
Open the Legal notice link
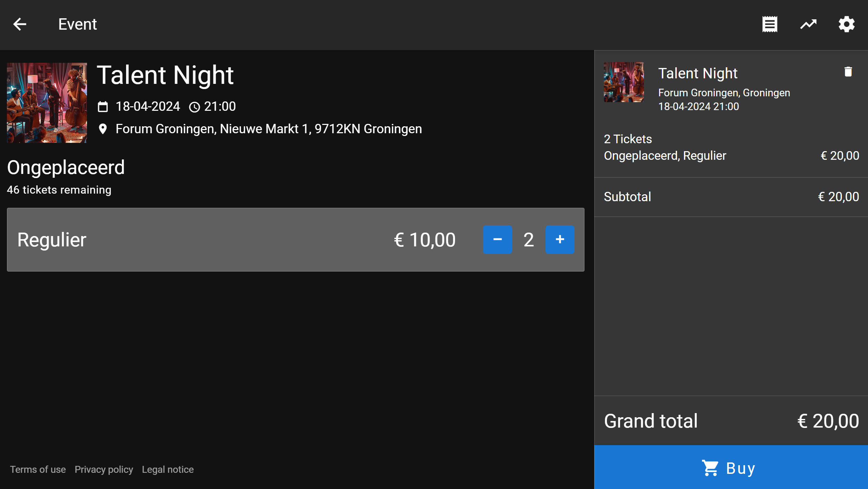pos(168,469)
